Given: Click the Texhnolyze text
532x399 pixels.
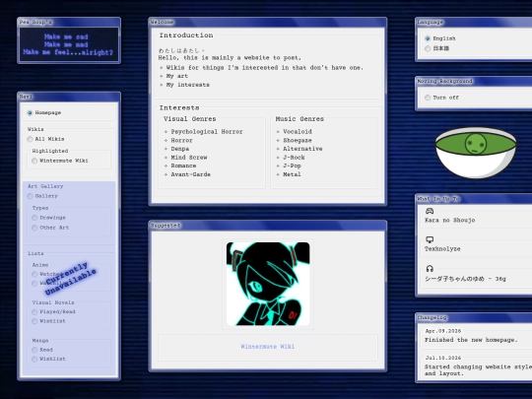Looking at the screenshot, I should coord(442,249).
